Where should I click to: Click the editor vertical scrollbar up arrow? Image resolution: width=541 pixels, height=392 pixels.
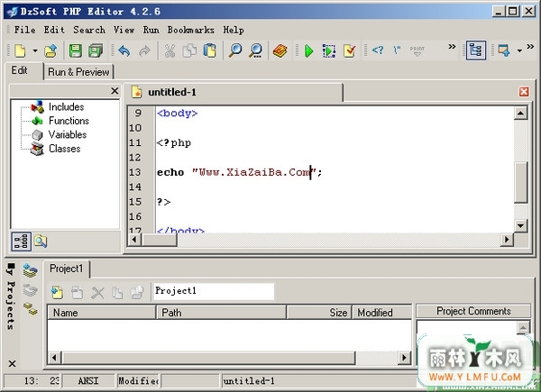pyautogui.click(x=520, y=113)
